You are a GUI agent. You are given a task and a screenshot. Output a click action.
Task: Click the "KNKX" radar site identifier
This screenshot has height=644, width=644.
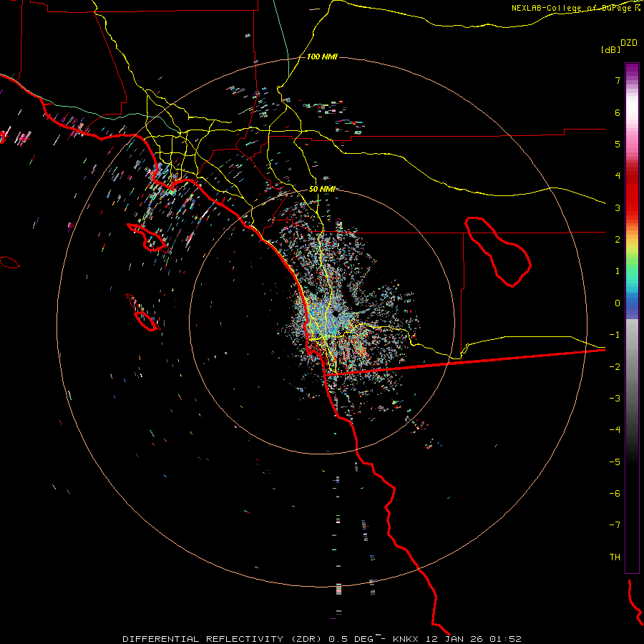[406, 639]
